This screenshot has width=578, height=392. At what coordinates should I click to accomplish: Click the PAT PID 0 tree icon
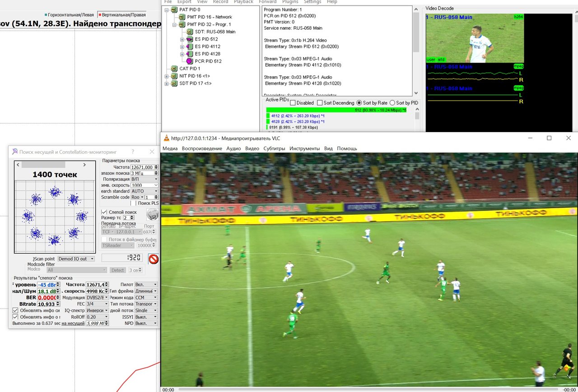click(x=174, y=9)
